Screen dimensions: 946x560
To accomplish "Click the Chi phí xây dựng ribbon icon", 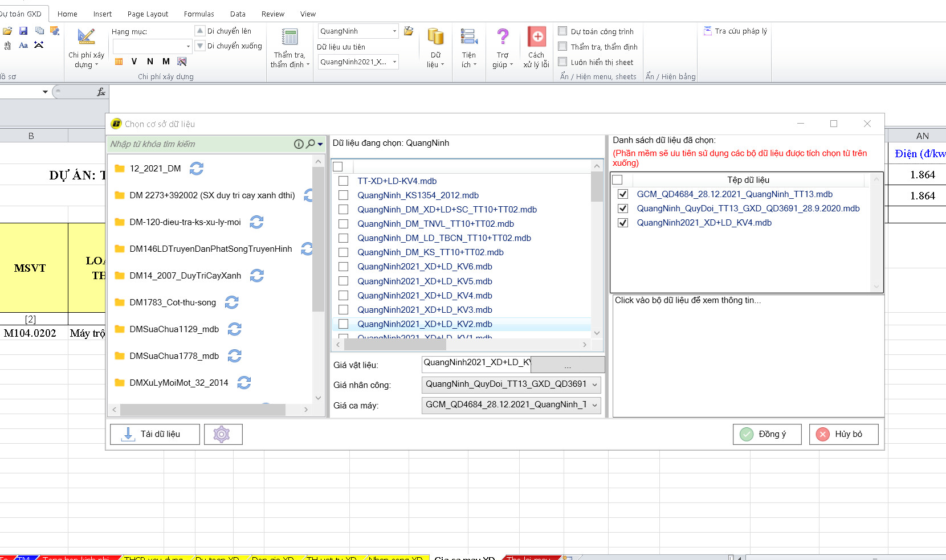I will tap(86, 38).
